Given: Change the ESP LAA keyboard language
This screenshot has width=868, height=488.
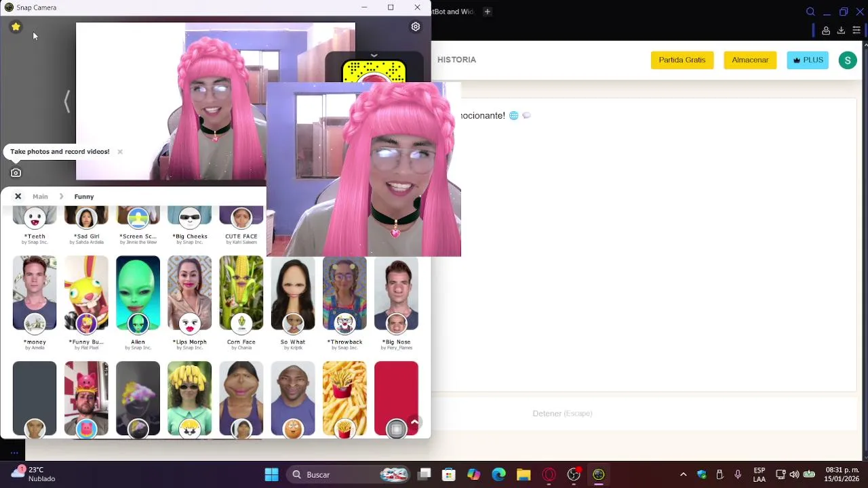Looking at the screenshot, I should point(759,474).
